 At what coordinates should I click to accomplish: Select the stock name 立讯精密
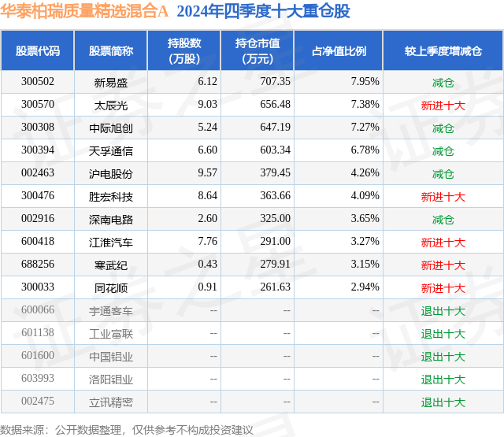(111, 402)
